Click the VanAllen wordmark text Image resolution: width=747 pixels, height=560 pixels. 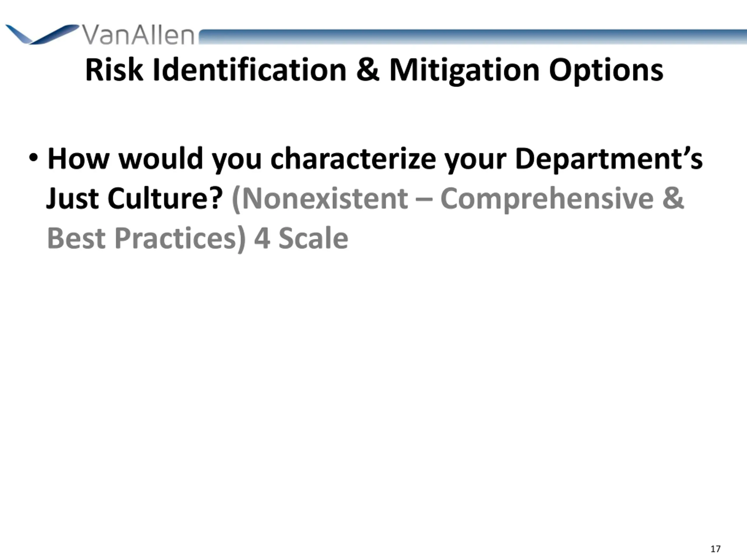tap(138, 35)
